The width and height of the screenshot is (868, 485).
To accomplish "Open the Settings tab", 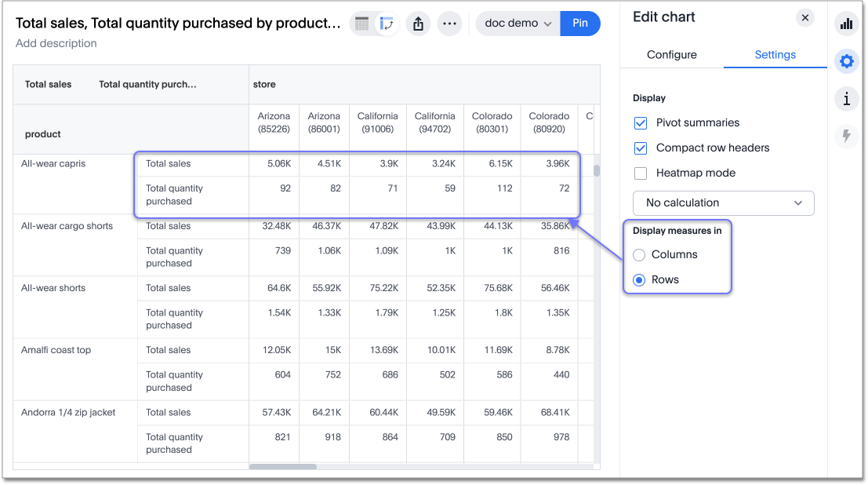I will [x=775, y=55].
